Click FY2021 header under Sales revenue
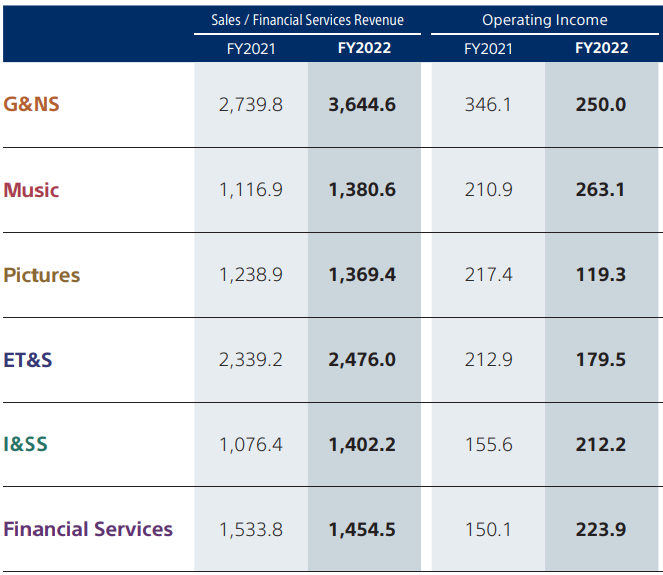Image resolution: width=663 pixels, height=575 pixels. [x=250, y=48]
